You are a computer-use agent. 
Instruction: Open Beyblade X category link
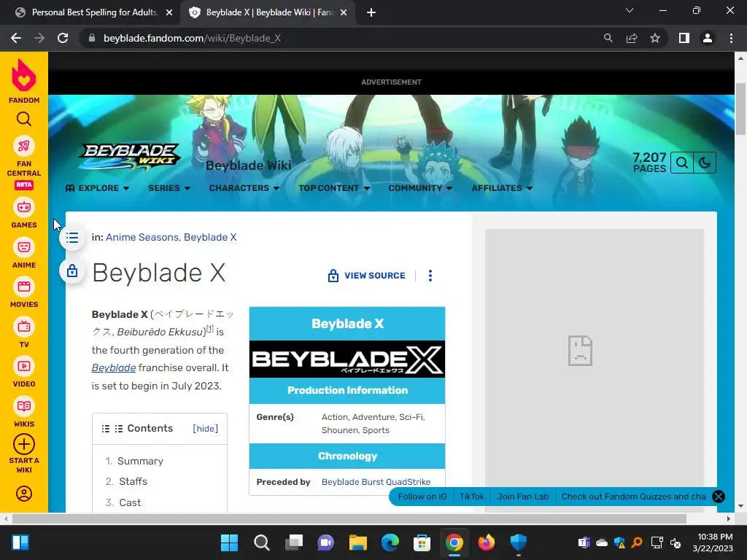[x=210, y=237]
